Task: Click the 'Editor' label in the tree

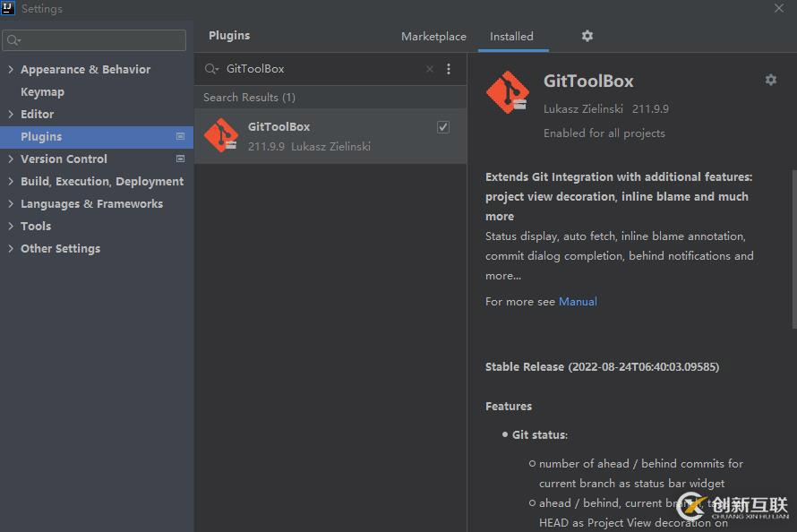Action: pos(37,115)
